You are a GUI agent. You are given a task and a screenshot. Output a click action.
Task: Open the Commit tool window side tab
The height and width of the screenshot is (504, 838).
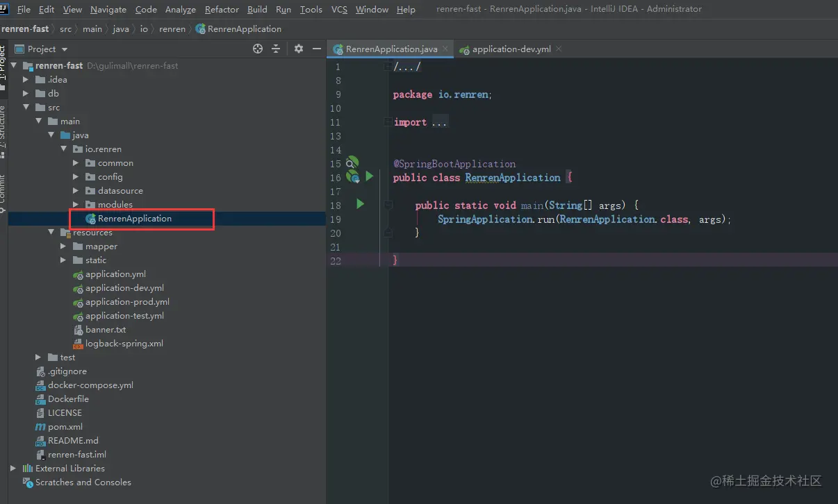coord(3,194)
